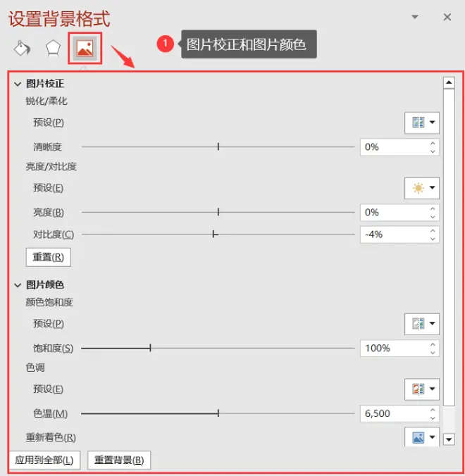Screen dimensions: 465x476
Task: Open color tone preset dropdown
Action: click(x=422, y=389)
